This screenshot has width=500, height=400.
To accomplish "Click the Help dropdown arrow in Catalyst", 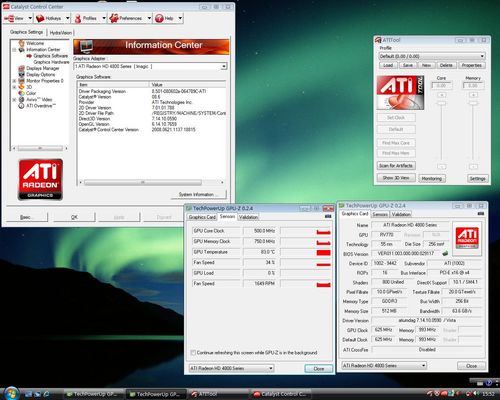I will (180, 18).
